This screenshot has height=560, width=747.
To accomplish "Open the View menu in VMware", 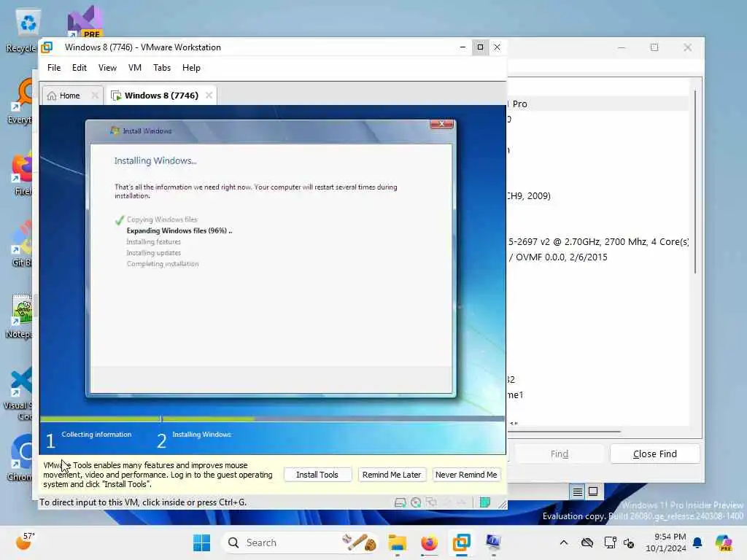I will pos(107,68).
